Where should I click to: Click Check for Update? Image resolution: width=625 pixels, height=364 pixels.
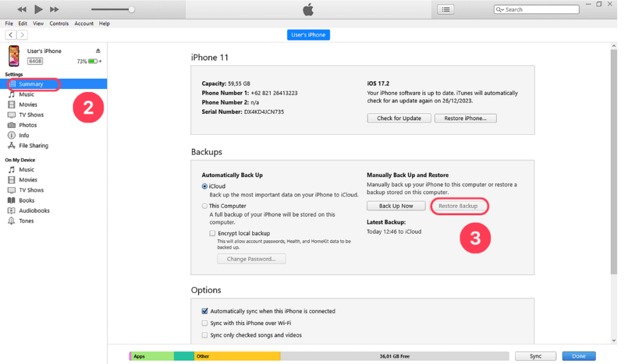coord(399,118)
